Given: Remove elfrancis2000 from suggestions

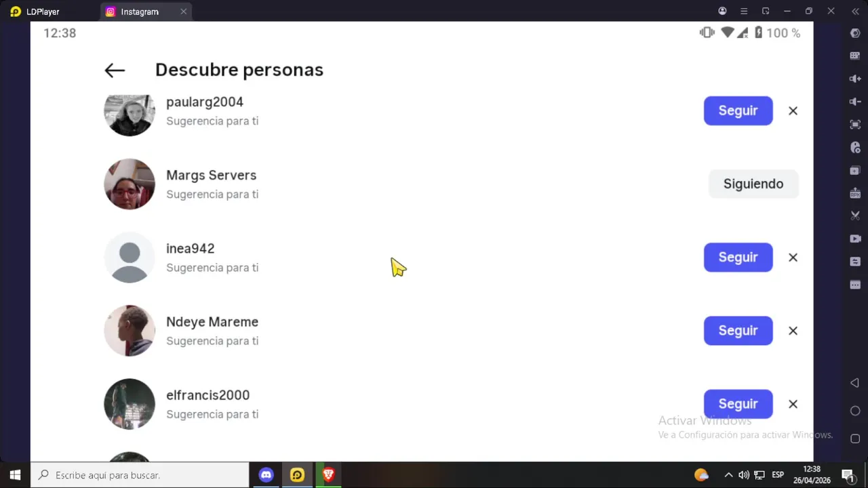Looking at the screenshot, I should [793, 404].
